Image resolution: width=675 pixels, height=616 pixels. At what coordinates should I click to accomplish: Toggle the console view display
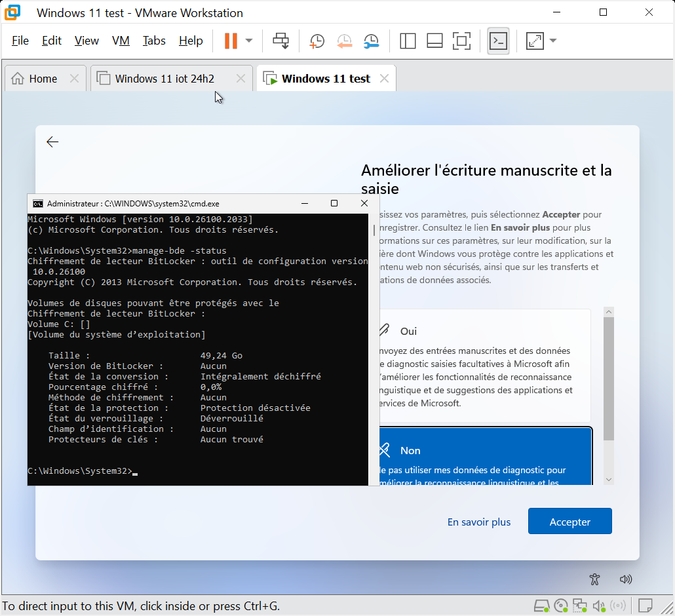coord(498,41)
